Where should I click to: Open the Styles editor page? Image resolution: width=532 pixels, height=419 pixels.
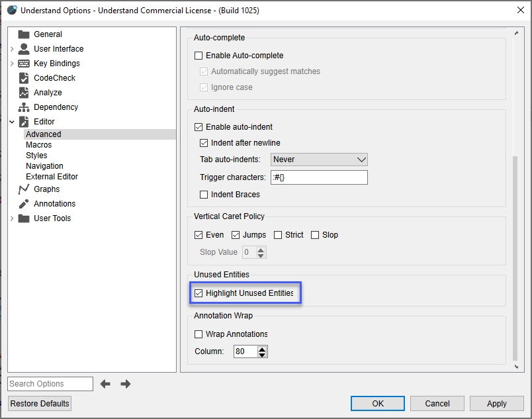[36, 156]
